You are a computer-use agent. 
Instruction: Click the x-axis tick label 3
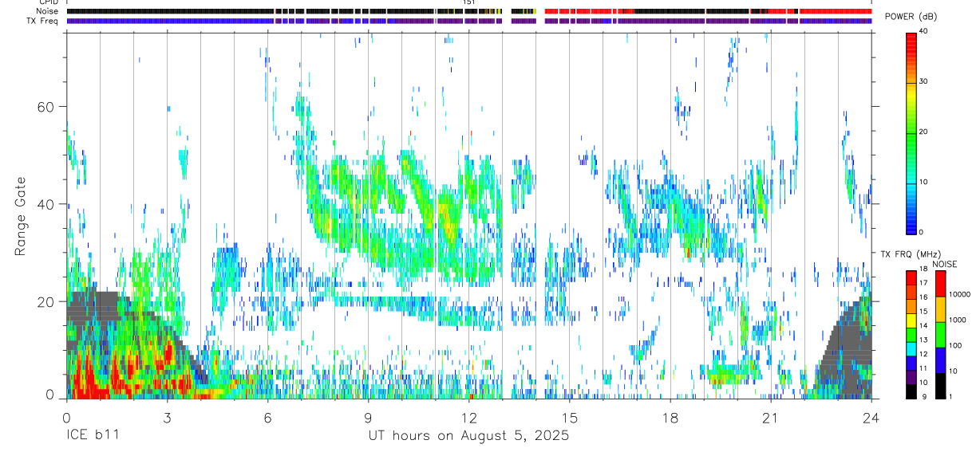click(167, 417)
